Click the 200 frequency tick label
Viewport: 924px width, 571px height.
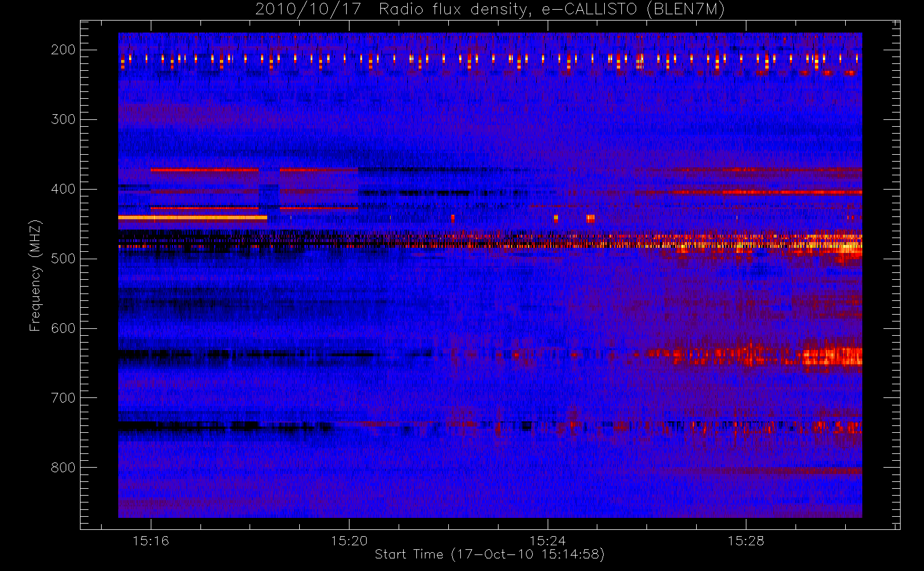click(63, 50)
